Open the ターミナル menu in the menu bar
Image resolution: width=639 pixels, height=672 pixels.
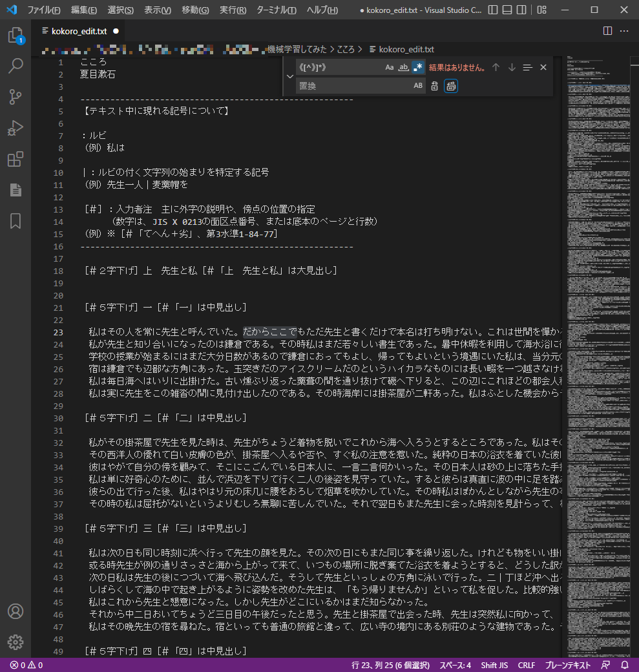click(x=276, y=10)
